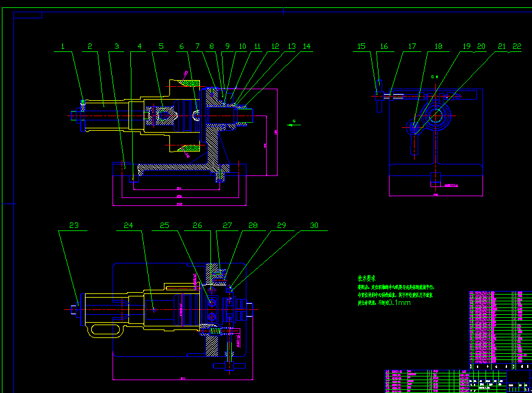Viewport: 532px width, 393px height.
Task: Click the 技术要求 heading text
Action: [367, 279]
